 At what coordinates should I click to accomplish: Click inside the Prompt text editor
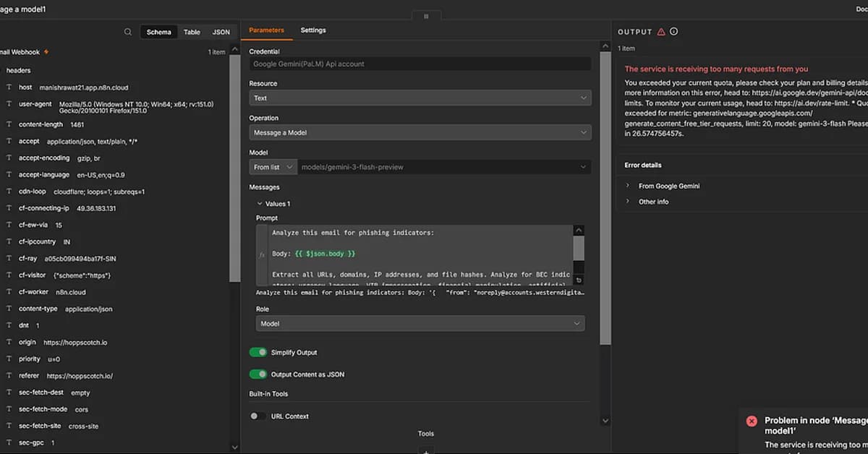(420, 255)
